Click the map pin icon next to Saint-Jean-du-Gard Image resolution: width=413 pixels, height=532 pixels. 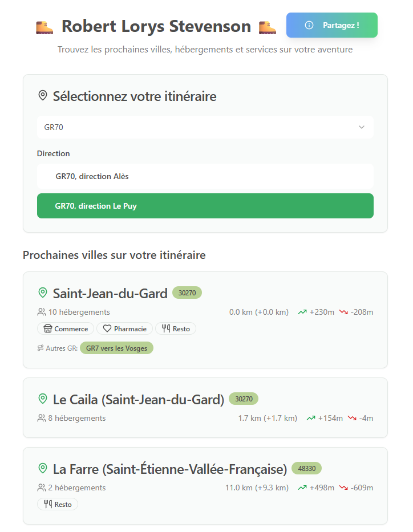coord(42,293)
